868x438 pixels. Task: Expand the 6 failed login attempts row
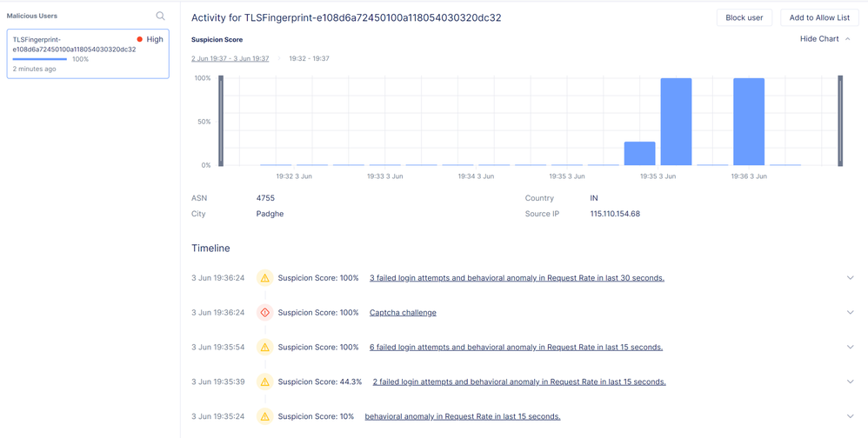point(851,348)
